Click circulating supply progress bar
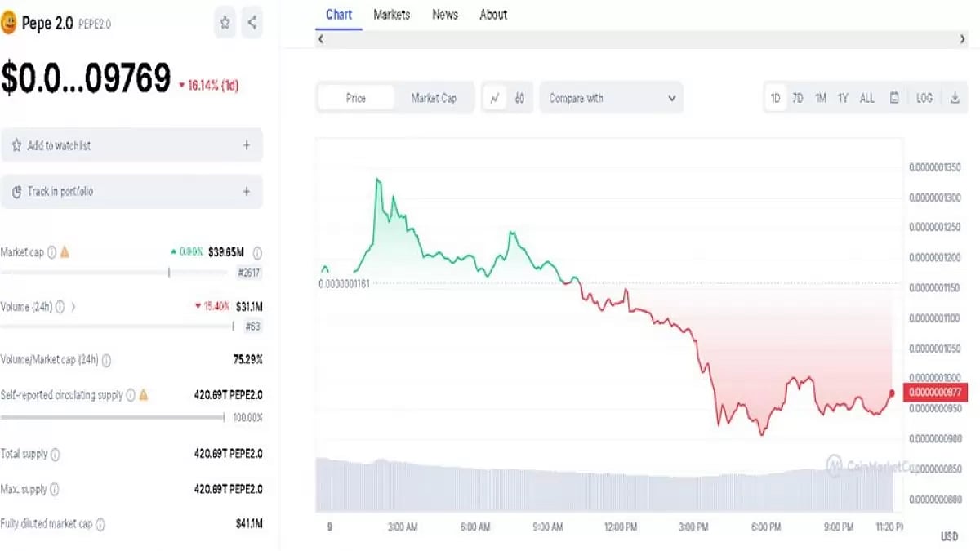The width and height of the screenshot is (980, 551). coord(113,417)
